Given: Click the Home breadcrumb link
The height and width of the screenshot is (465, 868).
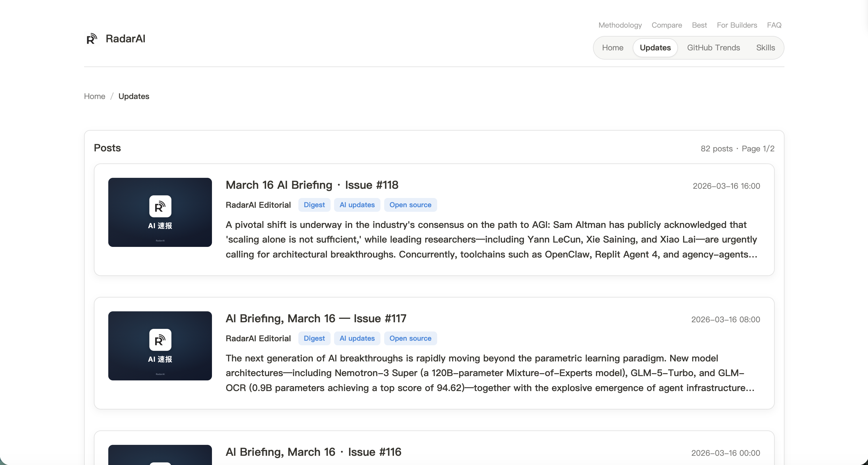Looking at the screenshot, I should click(x=94, y=96).
